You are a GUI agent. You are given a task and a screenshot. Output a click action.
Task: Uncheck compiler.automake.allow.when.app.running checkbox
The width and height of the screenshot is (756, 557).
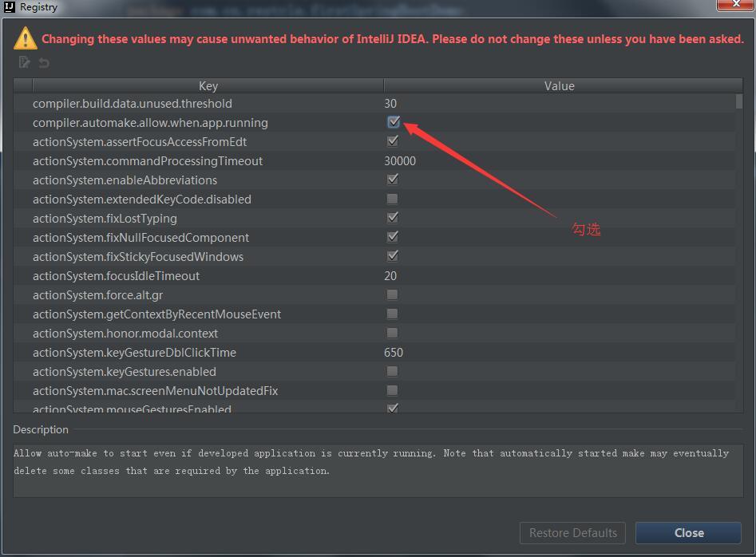click(393, 122)
